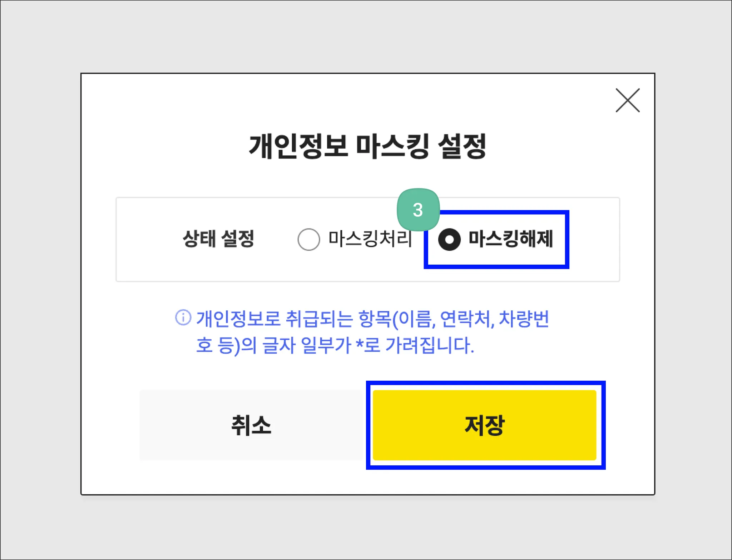This screenshot has width=732, height=560.
Task: Click the info text line starting 개인정보로 취급되는
Action: pyautogui.click(x=372, y=319)
